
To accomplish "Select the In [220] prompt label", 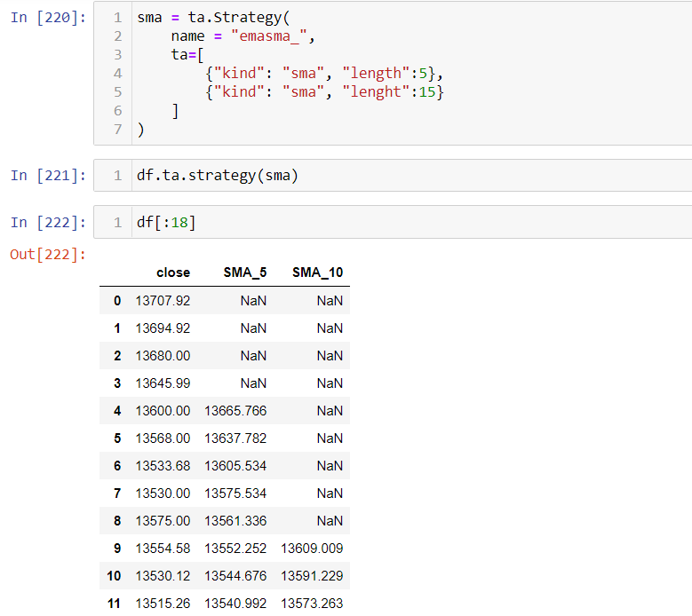I will pos(48,18).
